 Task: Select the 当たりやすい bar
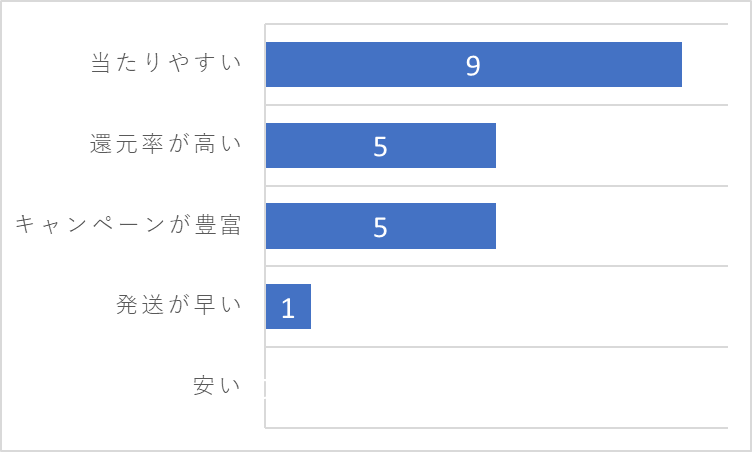click(x=474, y=64)
